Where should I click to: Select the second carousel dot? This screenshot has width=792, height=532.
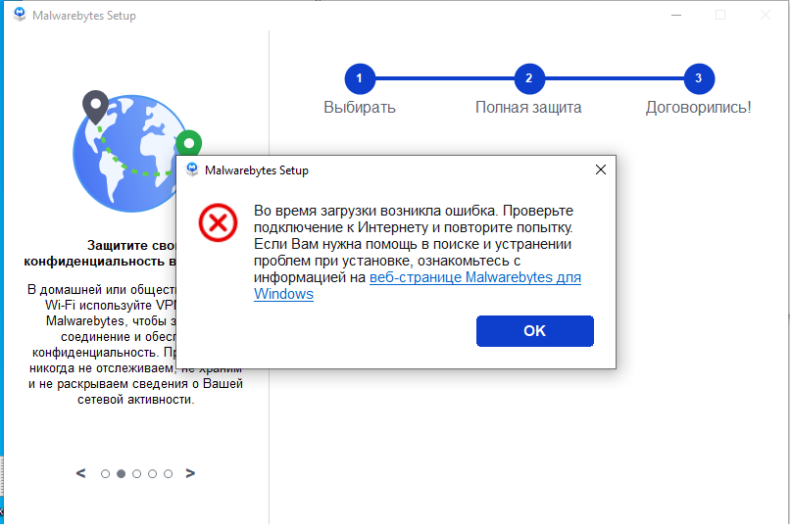(x=121, y=474)
